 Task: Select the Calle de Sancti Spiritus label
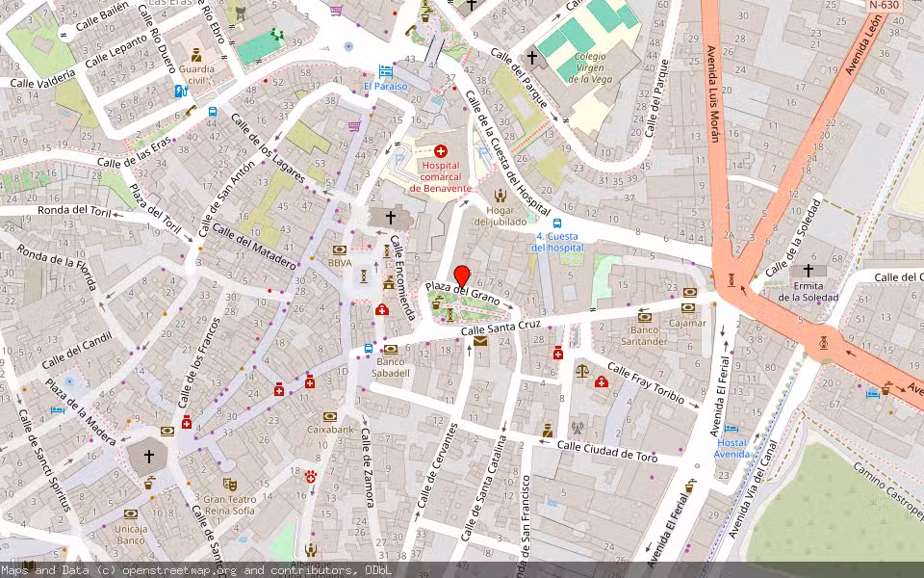[44, 460]
